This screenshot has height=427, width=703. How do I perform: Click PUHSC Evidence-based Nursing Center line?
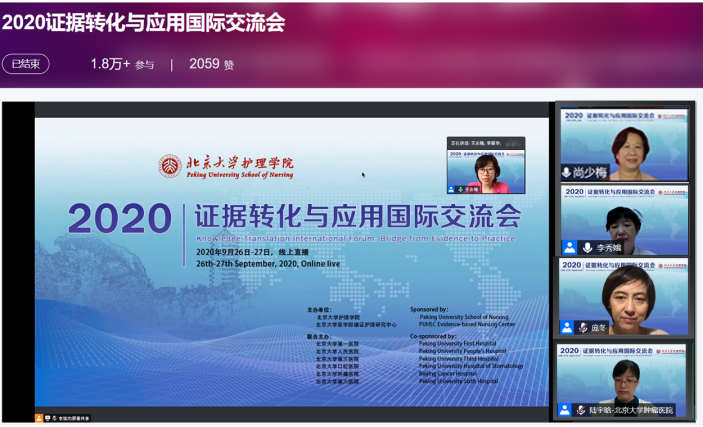point(467,324)
